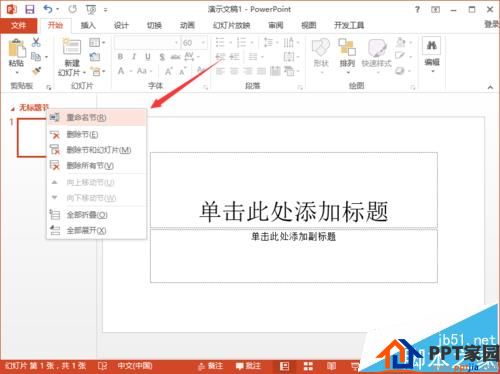Switch to the Developer tab

(x=349, y=25)
